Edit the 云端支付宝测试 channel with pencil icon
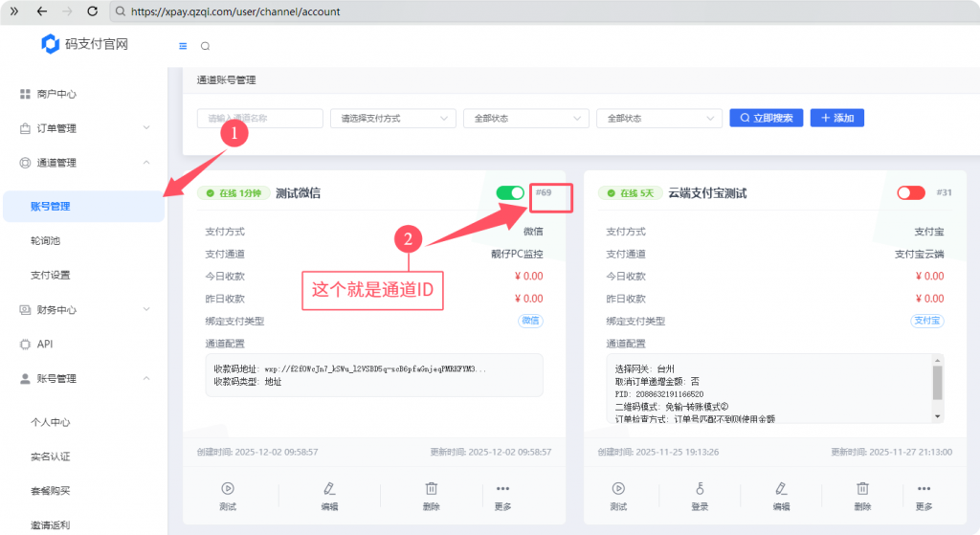The width and height of the screenshot is (980, 535). (x=781, y=497)
